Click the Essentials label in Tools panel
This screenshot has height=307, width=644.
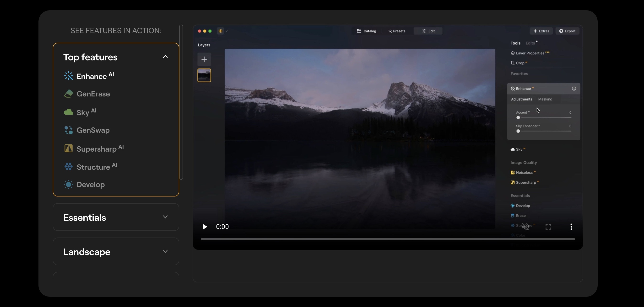(x=520, y=196)
